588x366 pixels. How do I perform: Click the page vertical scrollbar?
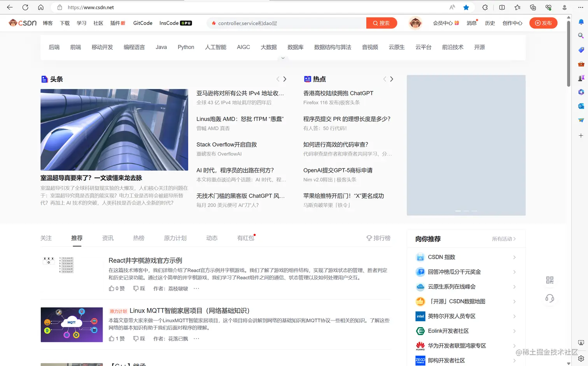point(569,54)
